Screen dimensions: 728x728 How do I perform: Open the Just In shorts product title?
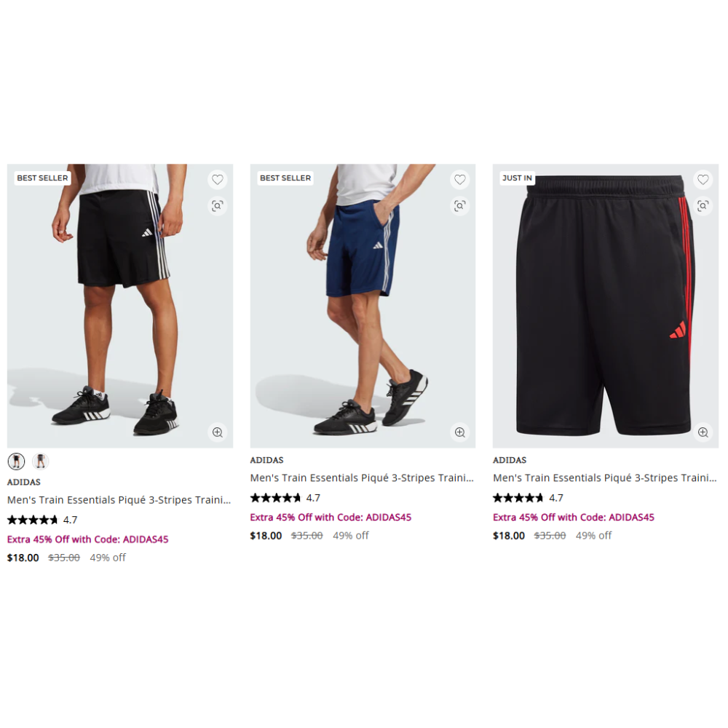(x=604, y=478)
